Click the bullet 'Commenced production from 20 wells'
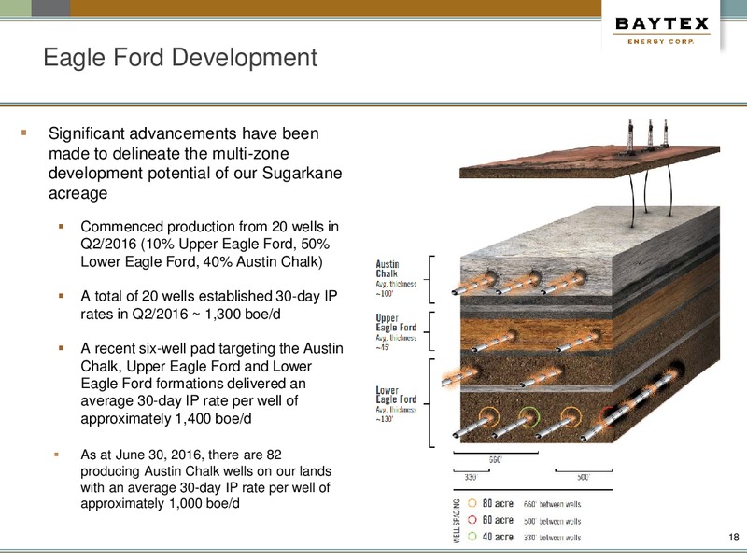 [x=209, y=244]
